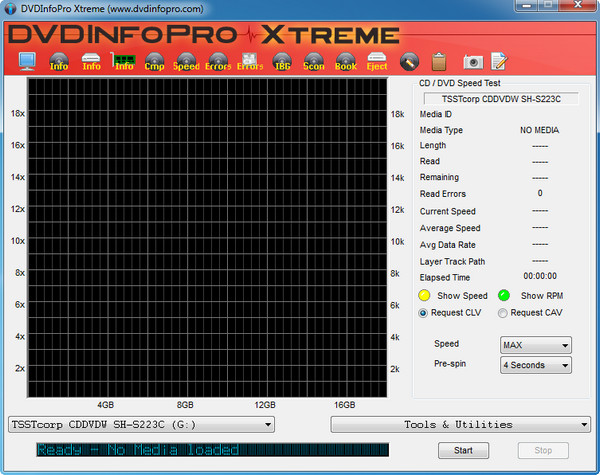
Task: Click the TBG toolbar icon
Action: point(282,62)
